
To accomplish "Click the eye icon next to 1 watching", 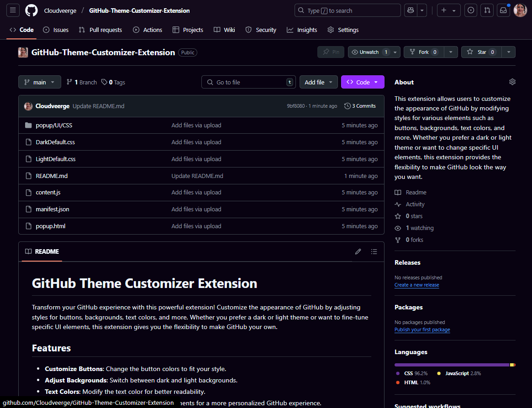I will [x=398, y=228].
